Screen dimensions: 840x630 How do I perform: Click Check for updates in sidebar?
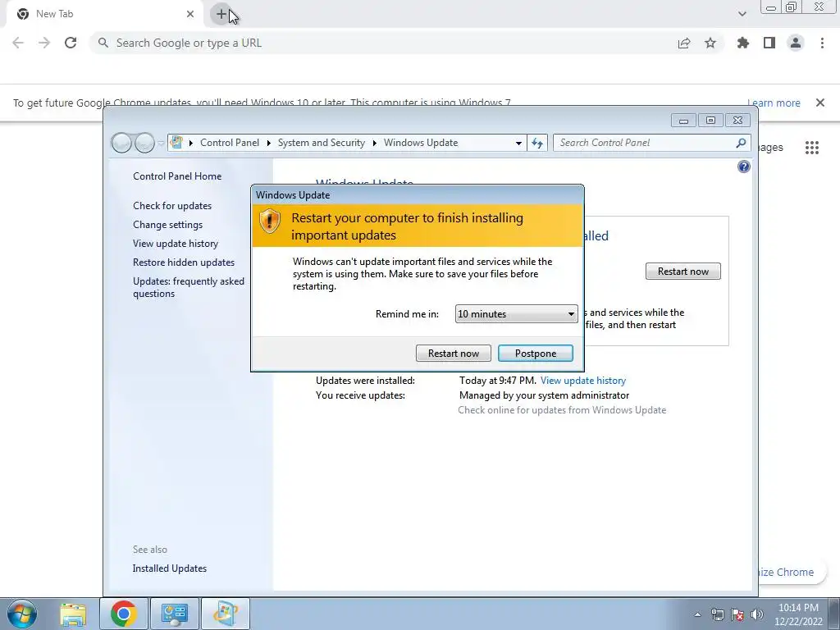click(x=172, y=206)
